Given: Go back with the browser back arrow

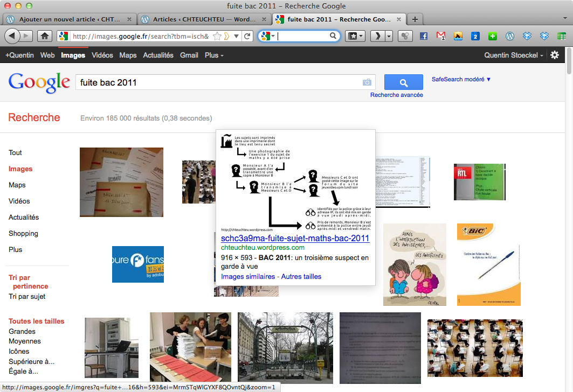Looking at the screenshot, I should pyautogui.click(x=12, y=36).
